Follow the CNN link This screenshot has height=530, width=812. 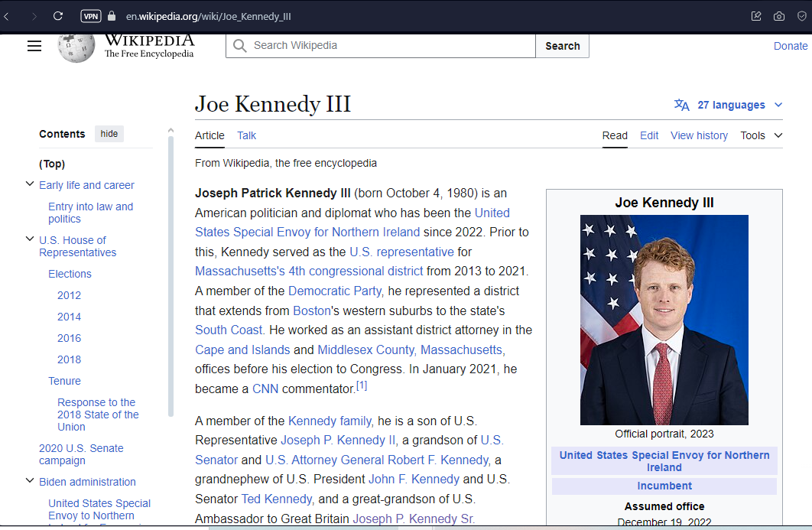click(265, 389)
